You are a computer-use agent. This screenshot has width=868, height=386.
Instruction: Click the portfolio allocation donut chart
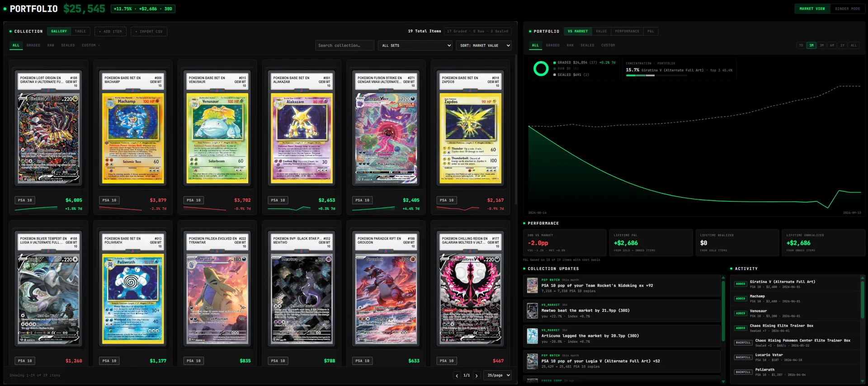[541, 68]
